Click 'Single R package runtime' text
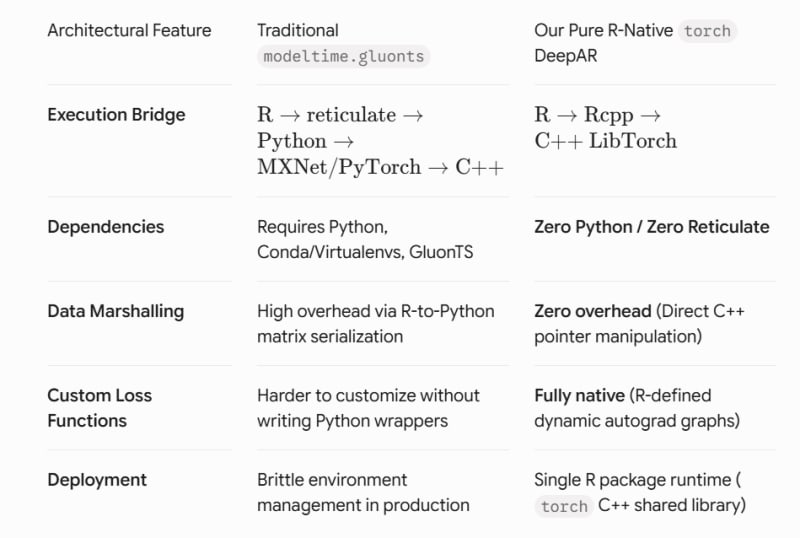This screenshot has width=800, height=538. (633, 480)
